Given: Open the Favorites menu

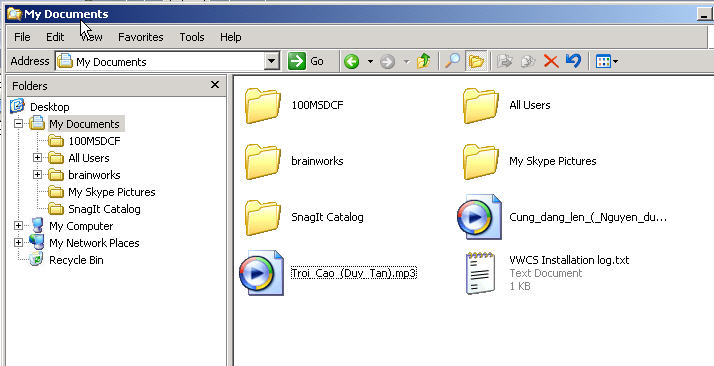Looking at the screenshot, I should [x=141, y=37].
